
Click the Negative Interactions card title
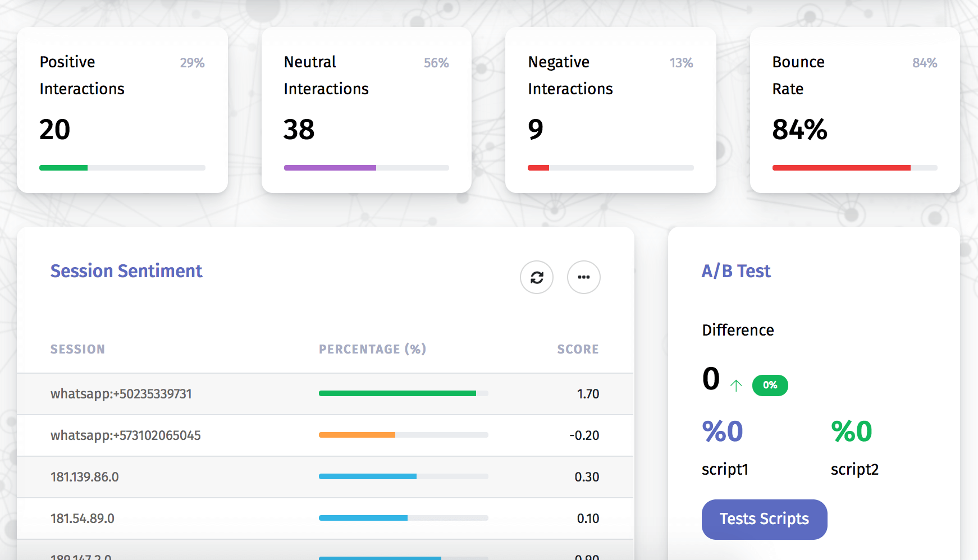click(x=570, y=75)
